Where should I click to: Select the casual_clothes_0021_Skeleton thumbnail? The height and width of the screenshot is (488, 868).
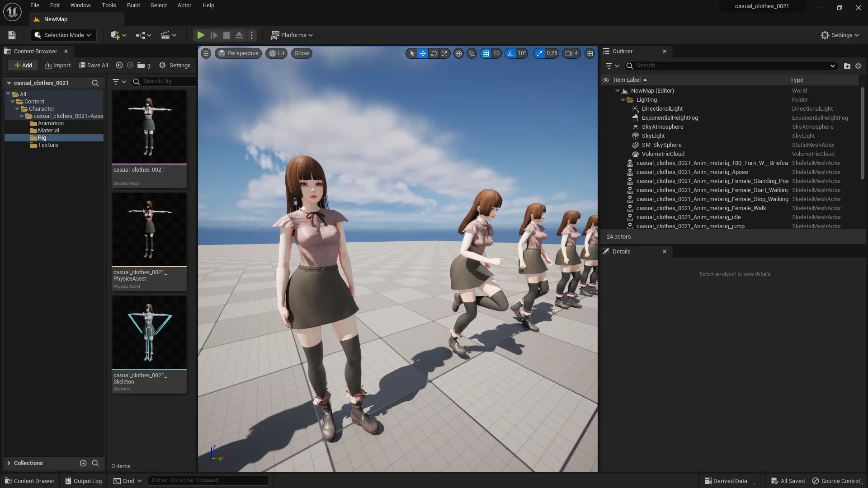pos(149,332)
